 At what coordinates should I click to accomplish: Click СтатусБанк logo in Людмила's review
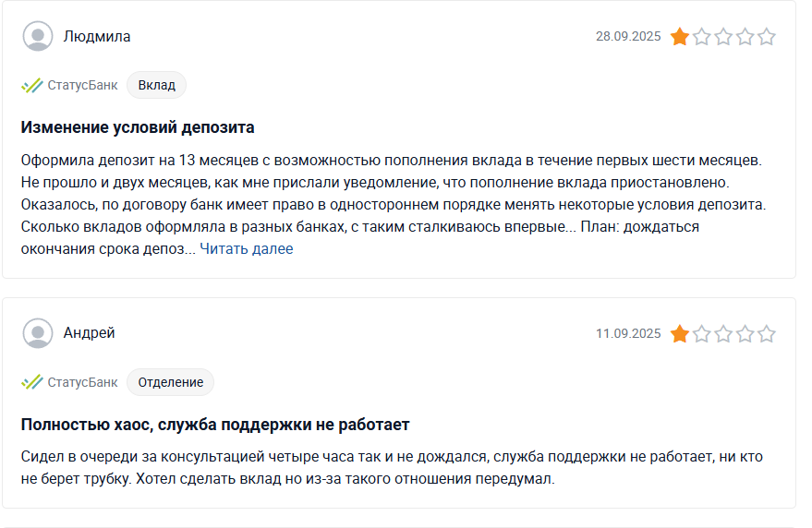32,86
